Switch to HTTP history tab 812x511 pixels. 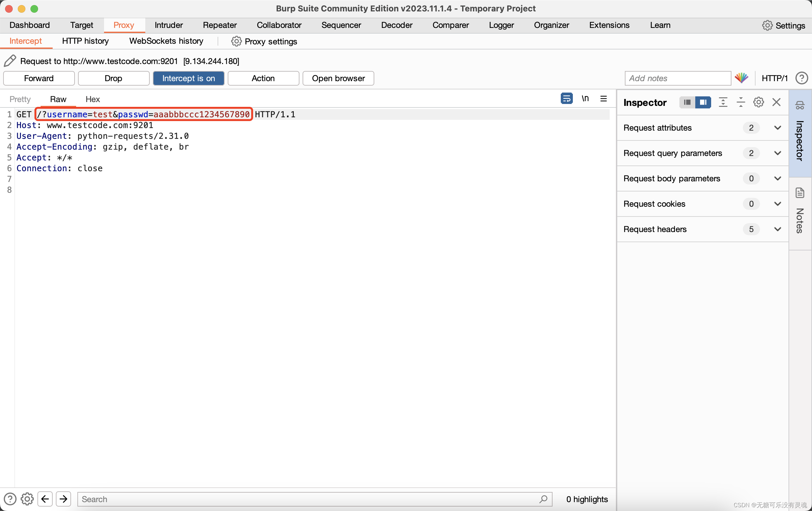(85, 41)
